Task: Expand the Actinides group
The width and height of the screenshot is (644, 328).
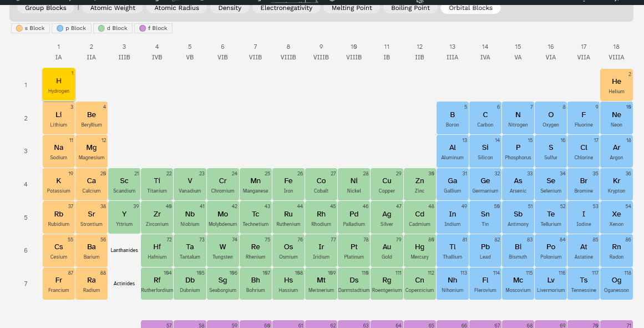Action: pyautogui.click(x=124, y=283)
